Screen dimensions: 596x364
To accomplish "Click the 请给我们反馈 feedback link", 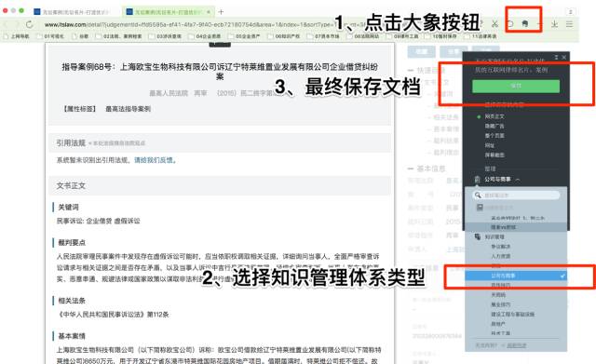I will [154, 160].
